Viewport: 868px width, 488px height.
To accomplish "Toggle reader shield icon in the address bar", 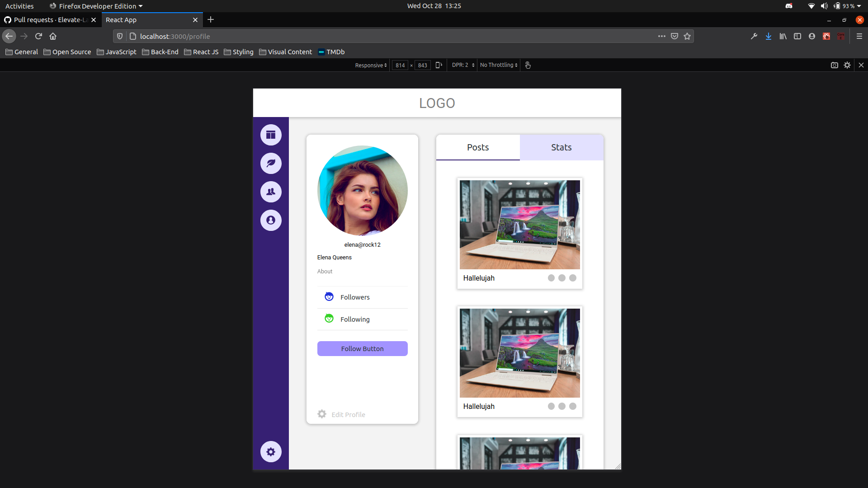I will 119,36.
